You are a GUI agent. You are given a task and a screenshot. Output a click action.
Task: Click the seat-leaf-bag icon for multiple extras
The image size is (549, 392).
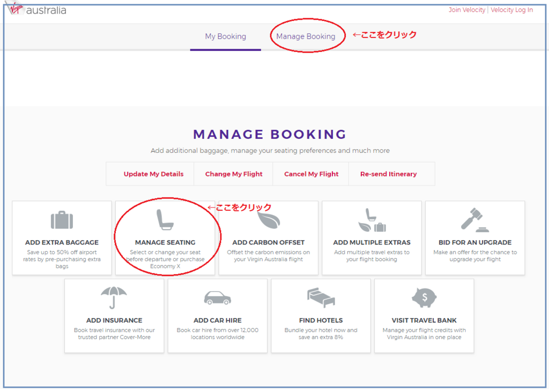pyautogui.click(x=372, y=220)
